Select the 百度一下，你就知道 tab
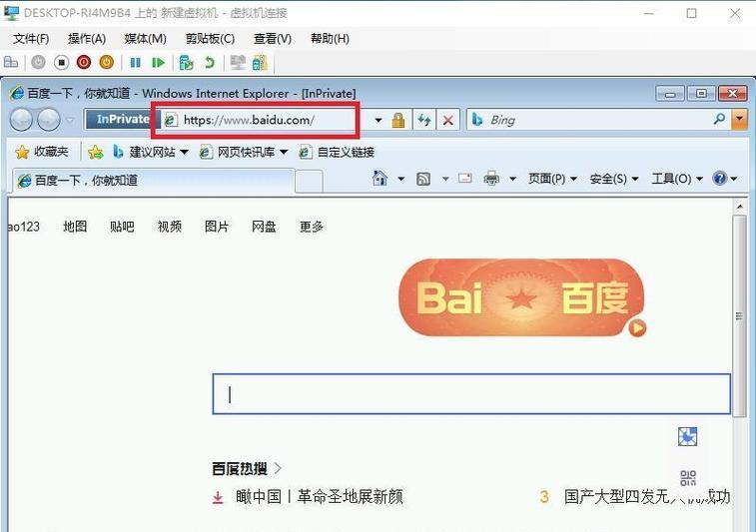The height and width of the screenshot is (532, 756). click(154, 181)
